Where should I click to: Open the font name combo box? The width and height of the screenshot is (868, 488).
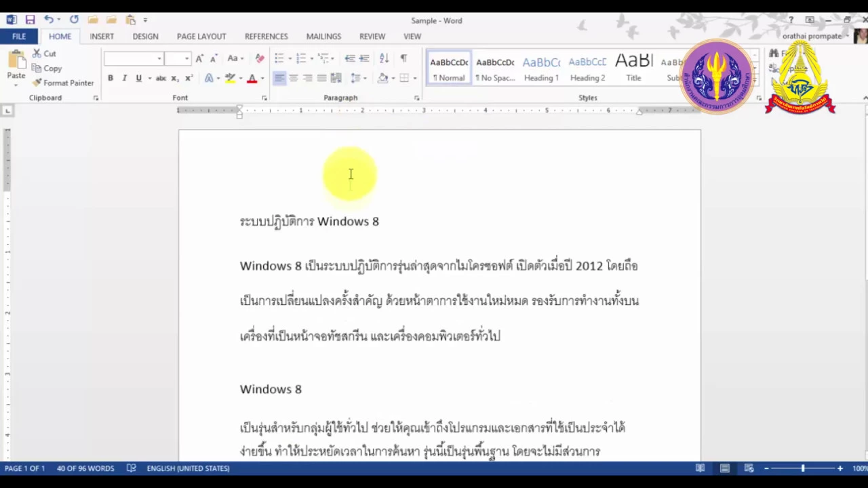(x=134, y=58)
